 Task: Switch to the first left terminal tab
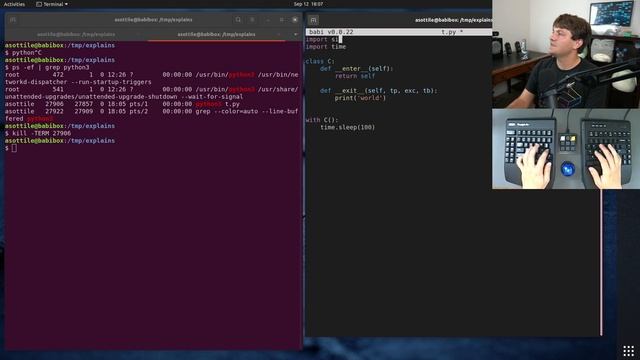click(x=76, y=34)
